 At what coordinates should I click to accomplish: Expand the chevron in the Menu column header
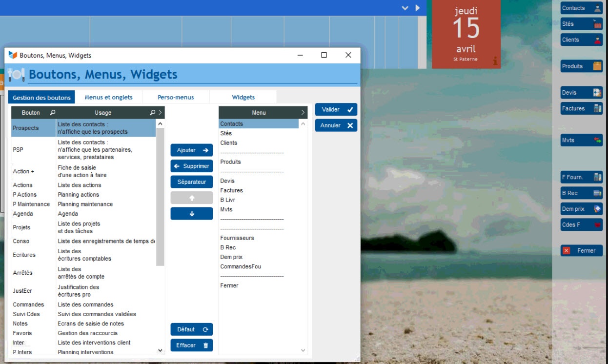303,113
